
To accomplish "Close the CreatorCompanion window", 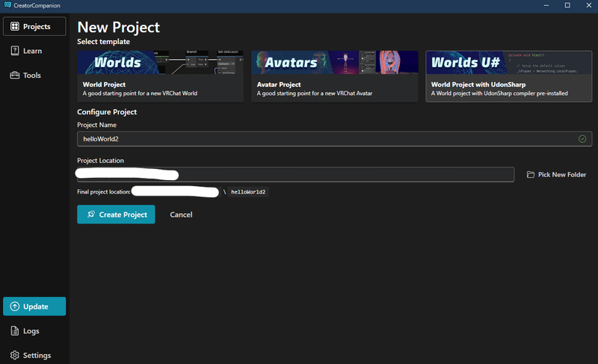I will pos(588,5).
